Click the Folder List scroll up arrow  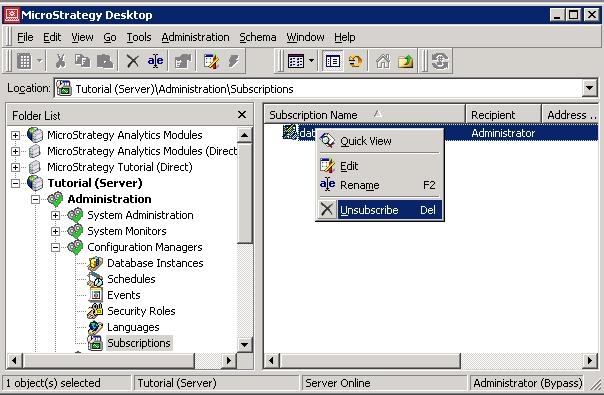coord(244,135)
